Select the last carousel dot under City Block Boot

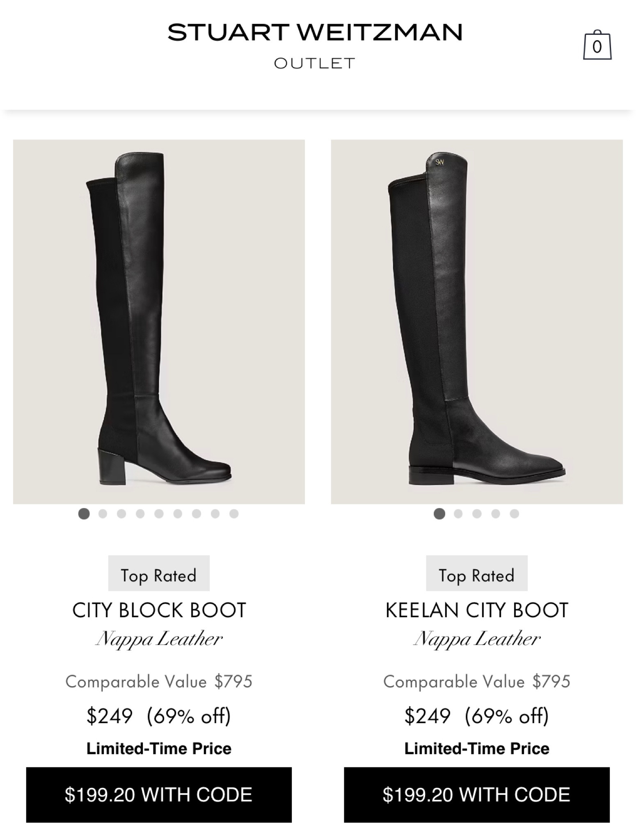click(234, 513)
